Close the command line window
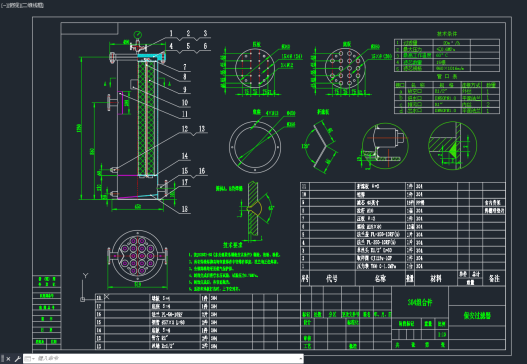Viewport: 527px width, 364px height. tap(8, 359)
